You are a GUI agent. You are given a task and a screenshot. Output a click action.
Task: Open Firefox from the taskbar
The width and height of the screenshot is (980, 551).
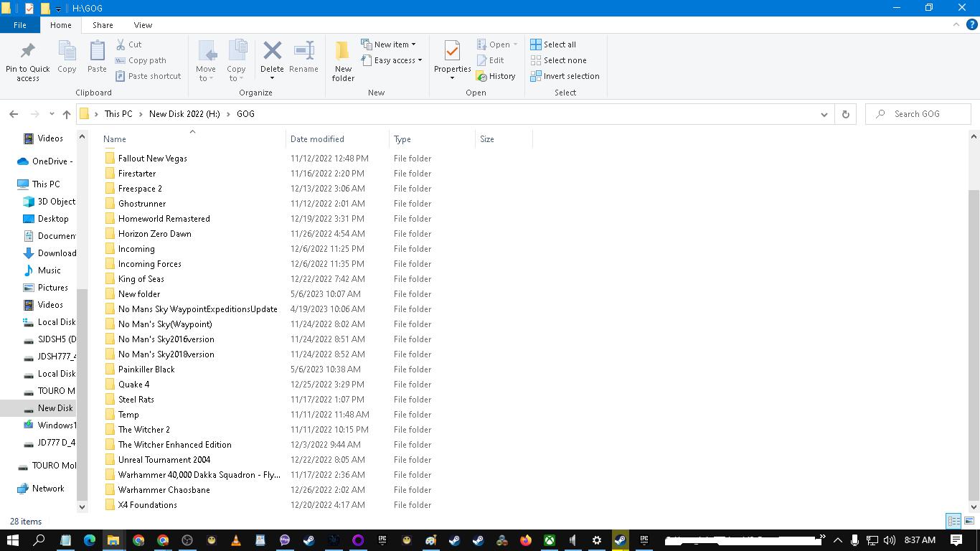click(526, 540)
